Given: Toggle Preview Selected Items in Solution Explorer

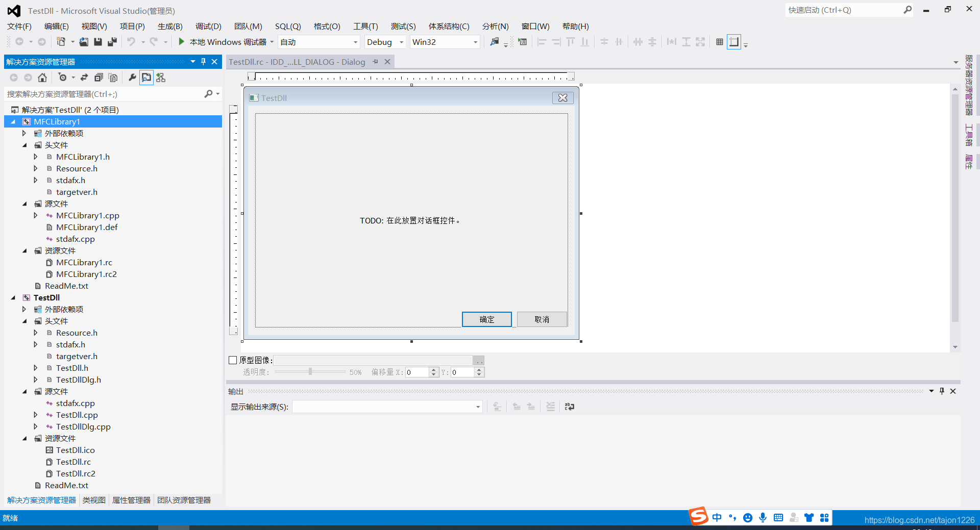Looking at the screenshot, I should click(x=146, y=78).
